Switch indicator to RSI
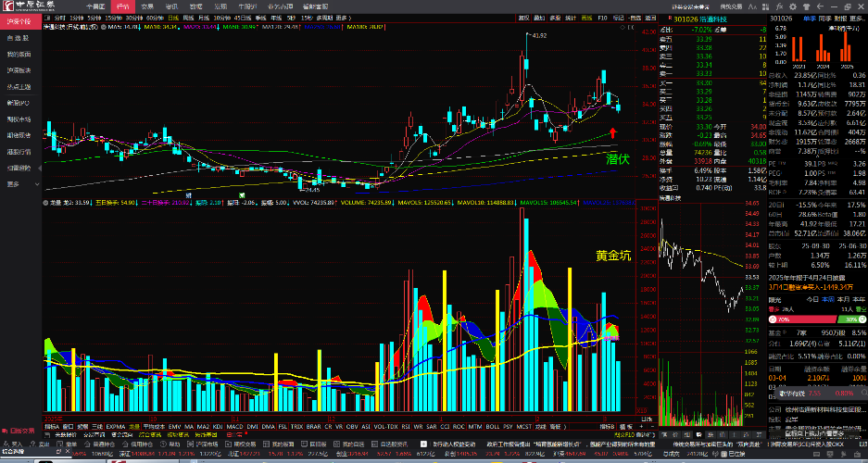 click(x=406, y=427)
